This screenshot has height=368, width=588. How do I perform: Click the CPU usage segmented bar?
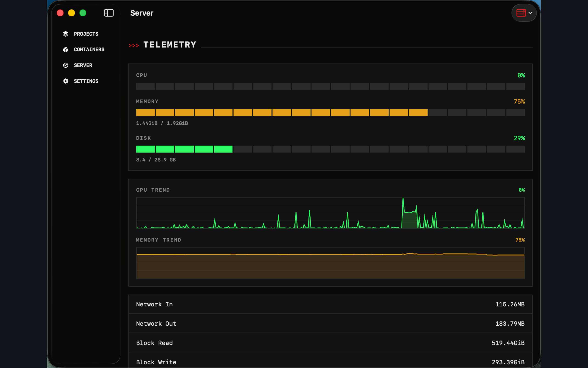click(331, 86)
